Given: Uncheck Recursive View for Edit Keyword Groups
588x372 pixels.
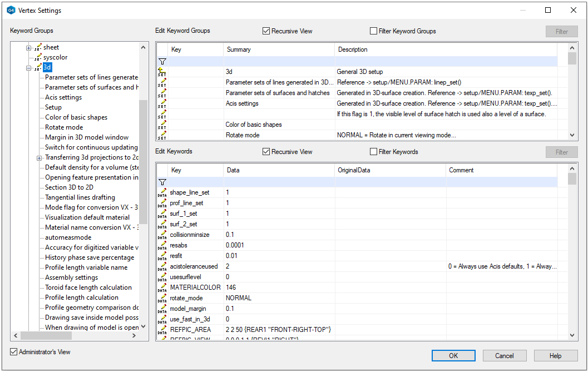Looking at the screenshot, I should tap(266, 31).
